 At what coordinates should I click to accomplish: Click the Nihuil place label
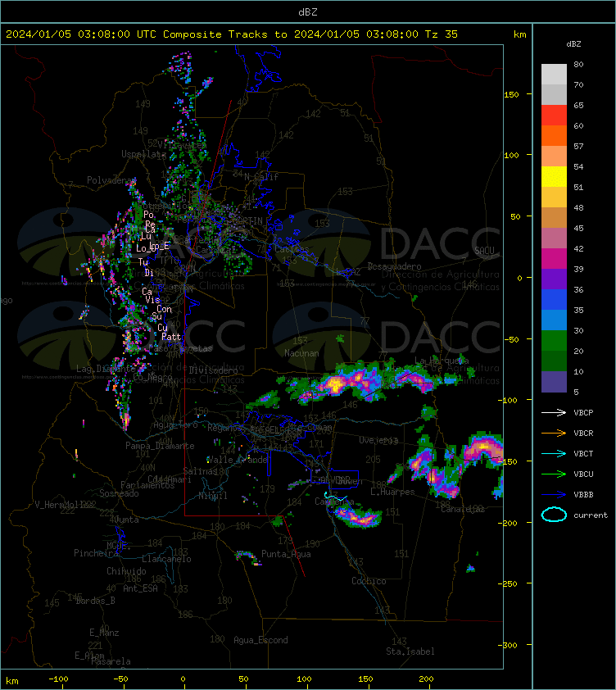point(213,496)
